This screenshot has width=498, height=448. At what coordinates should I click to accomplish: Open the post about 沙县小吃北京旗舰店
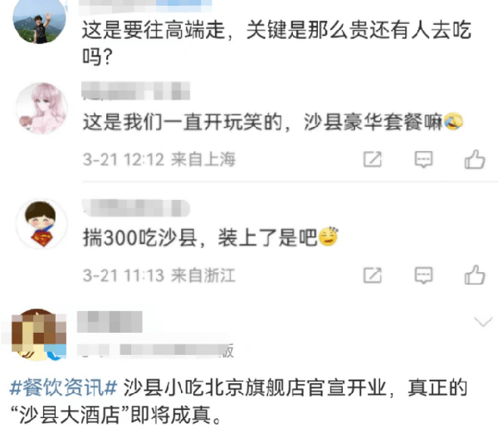pos(238,402)
